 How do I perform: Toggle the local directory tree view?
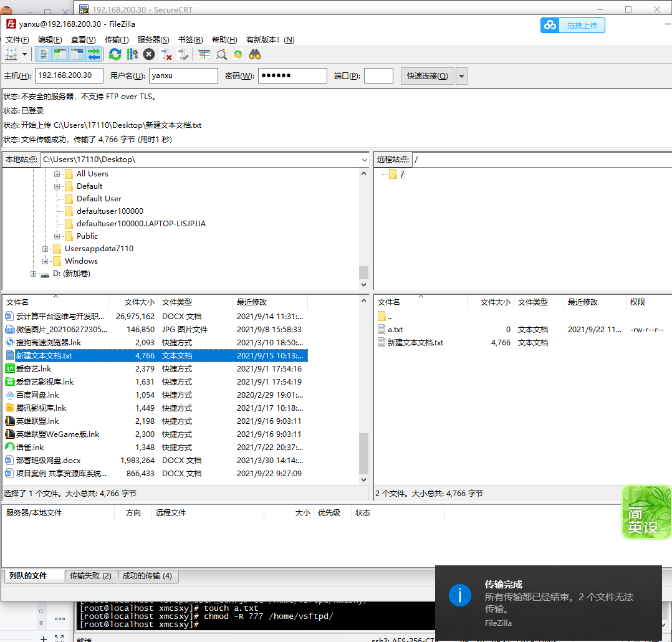(x=60, y=54)
